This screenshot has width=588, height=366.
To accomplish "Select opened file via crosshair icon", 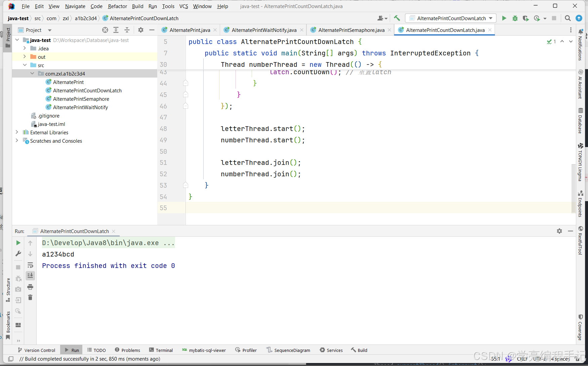I will point(105,30).
